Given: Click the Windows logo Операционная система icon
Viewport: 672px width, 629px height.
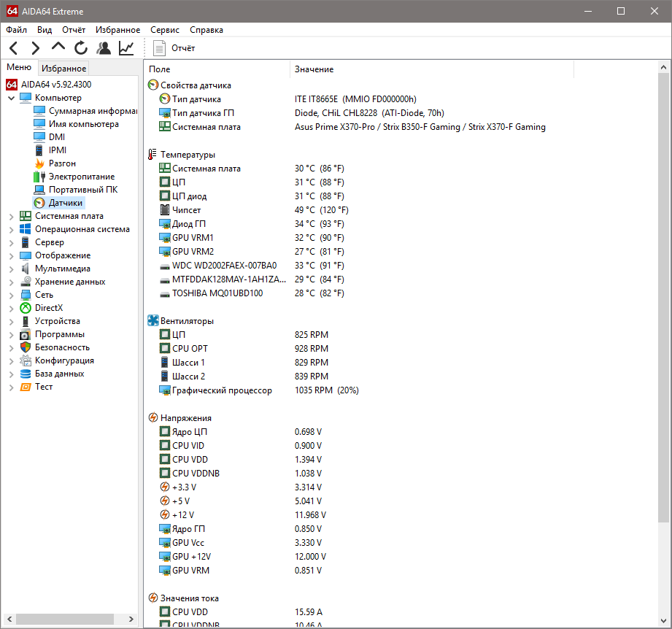Looking at the screenshot, I should tap(26, 229).
